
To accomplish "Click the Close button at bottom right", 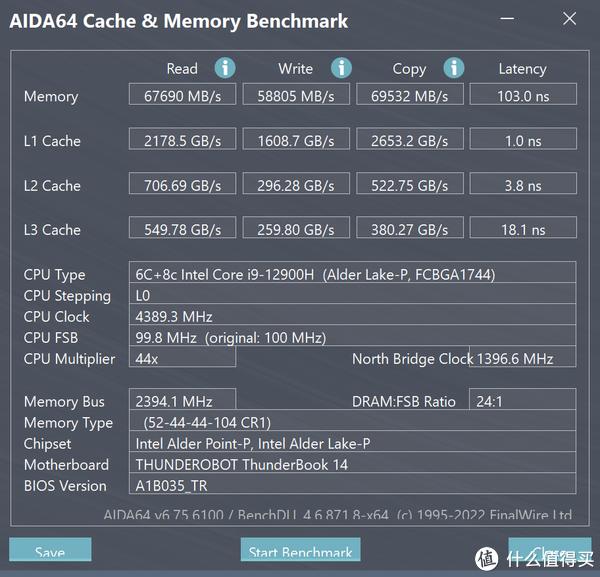I will tap(550, 549).
